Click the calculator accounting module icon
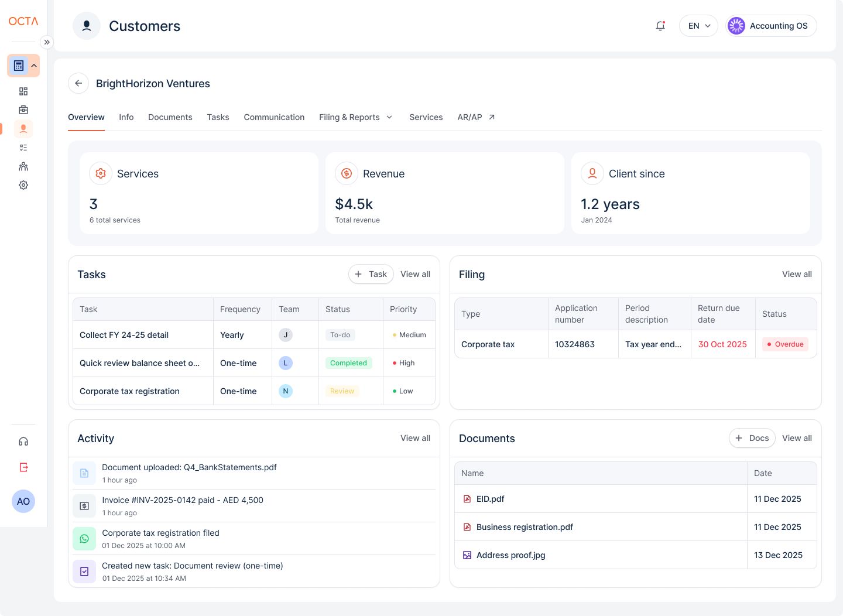The height and width of the screenshot is (616, 843). pos(19,66)
